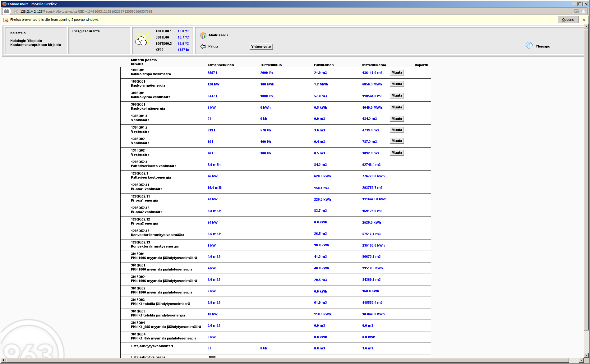Click the Firefox site identity globe icon

pyautogui.click(x=16, y=11)
